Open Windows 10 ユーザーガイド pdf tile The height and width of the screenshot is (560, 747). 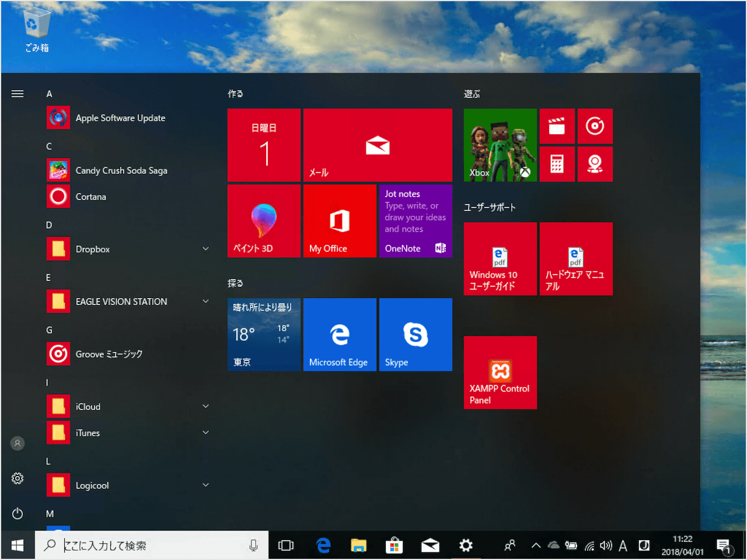(x=500, y=258)
